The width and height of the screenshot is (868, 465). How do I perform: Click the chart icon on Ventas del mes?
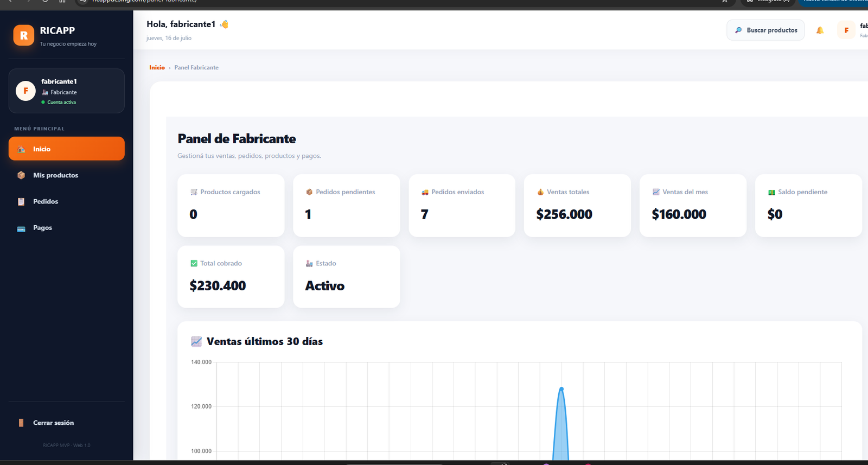[656, 192]
